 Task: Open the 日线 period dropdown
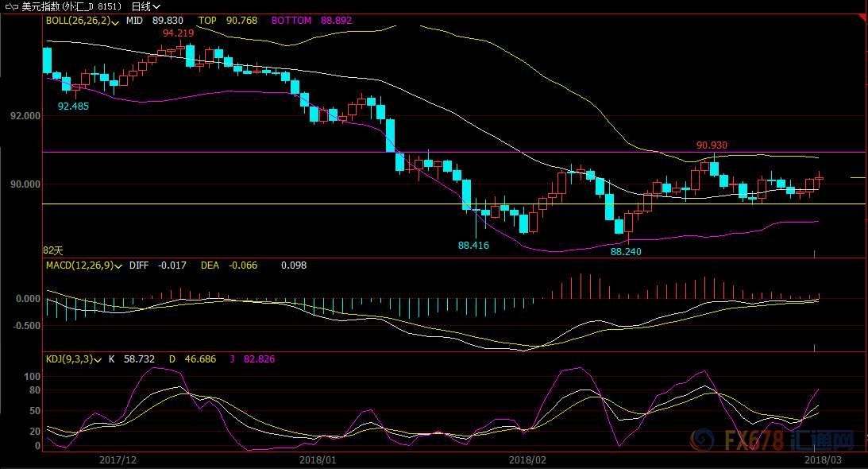[145, 6]
